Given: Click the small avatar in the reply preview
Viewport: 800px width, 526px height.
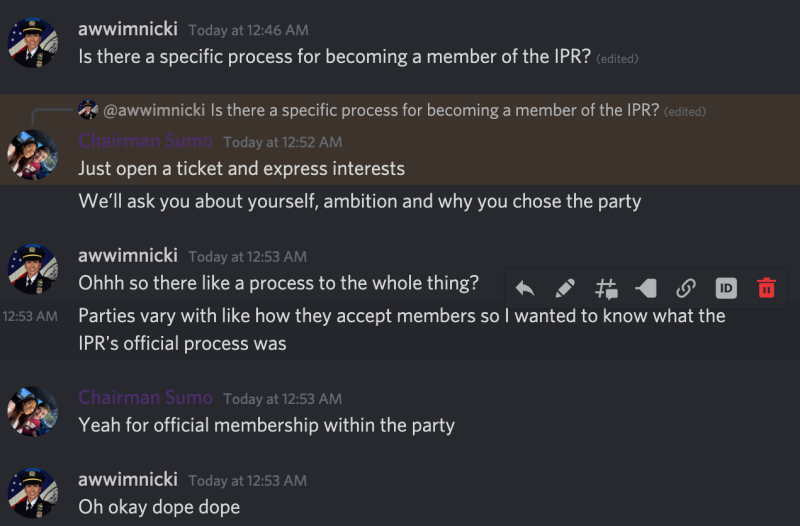Looking at the screenshot, I should point(88,110).
